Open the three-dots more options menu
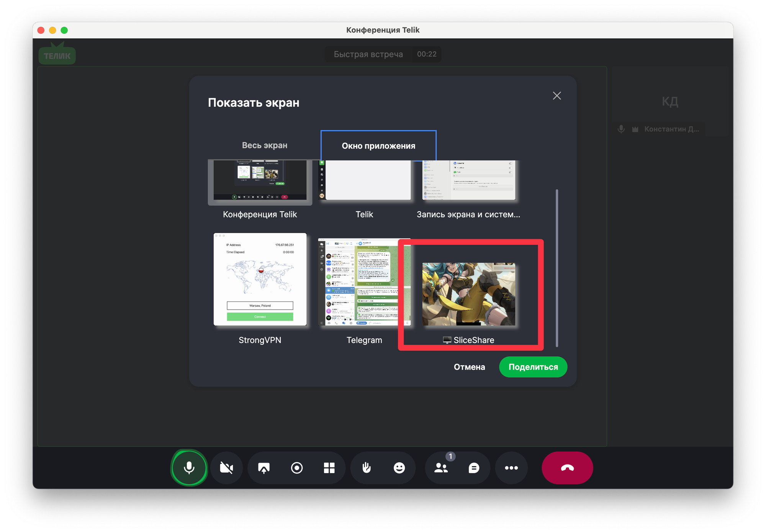This screenshot has height=532, width=766. pyautogui.click(x=511, y=468)
